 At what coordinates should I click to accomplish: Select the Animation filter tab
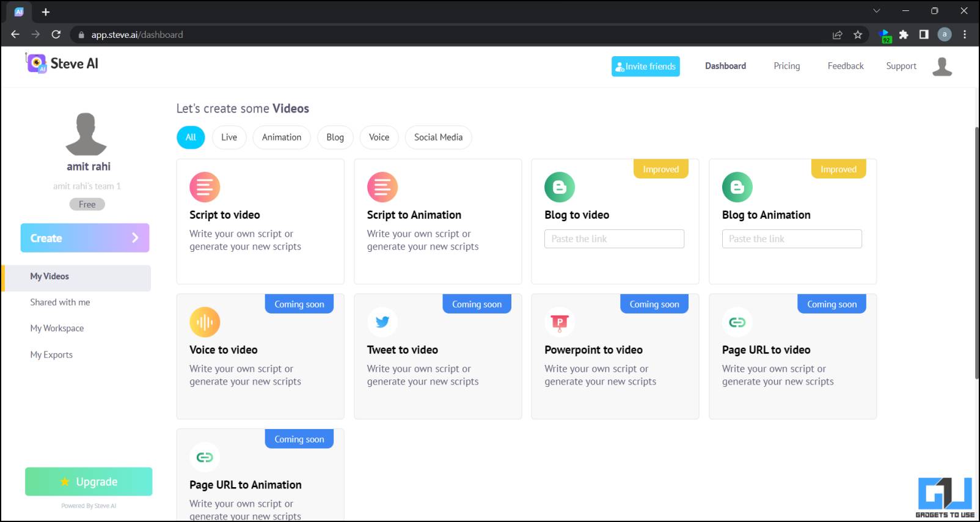(282, 138)
